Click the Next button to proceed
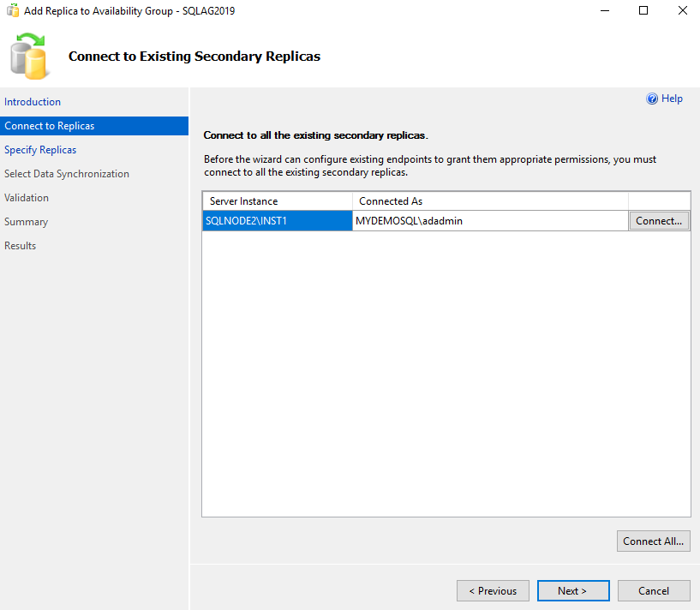 tap(572, 590)
